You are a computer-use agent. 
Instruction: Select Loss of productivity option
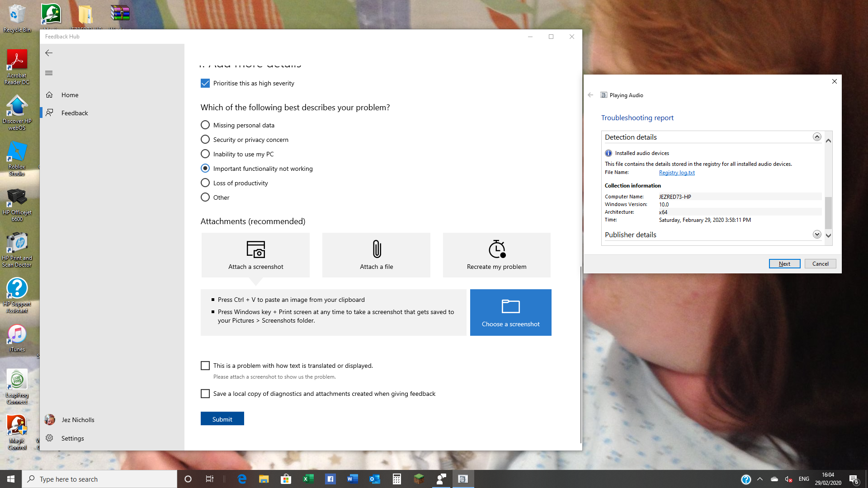tap(205, 183)
